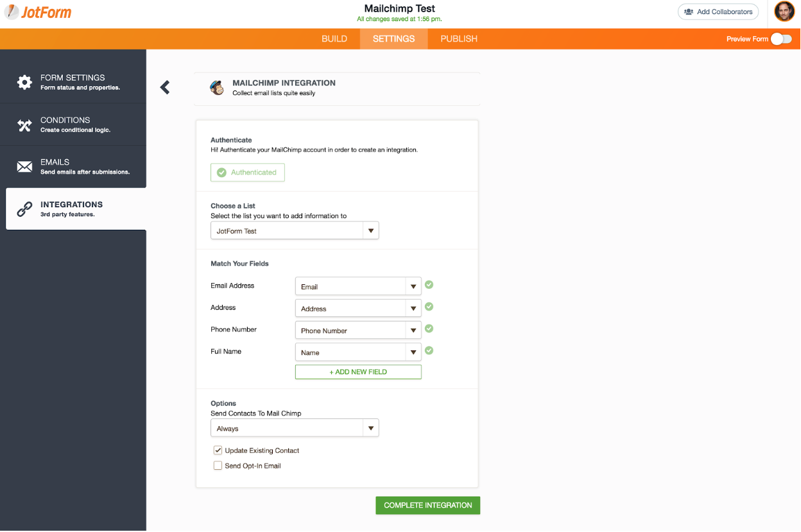The width and height of the screenshot is (801, 532).
Task: Switch to the Build tab
Action: (334, 39)
